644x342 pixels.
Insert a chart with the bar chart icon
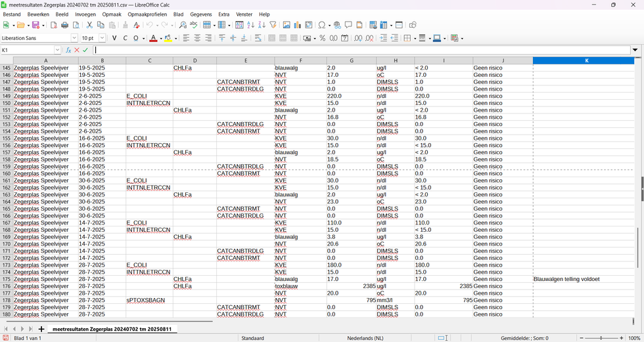pyautogui.click(x=298, y=25)
